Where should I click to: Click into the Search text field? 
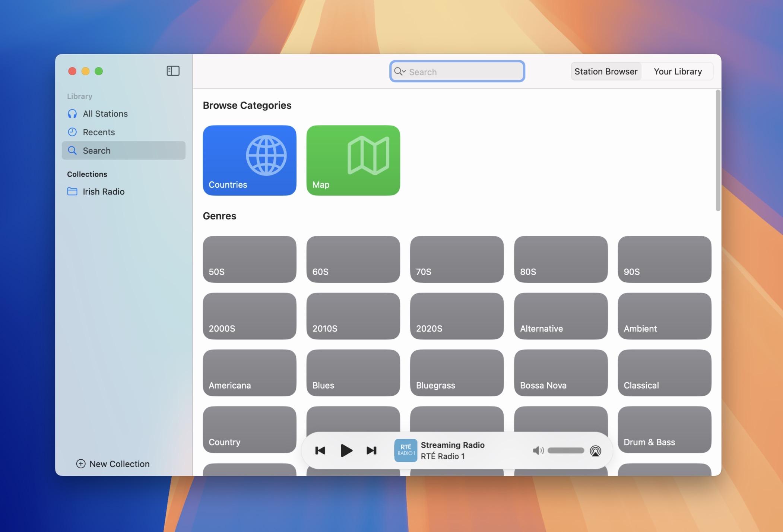(x=457, y=71)
